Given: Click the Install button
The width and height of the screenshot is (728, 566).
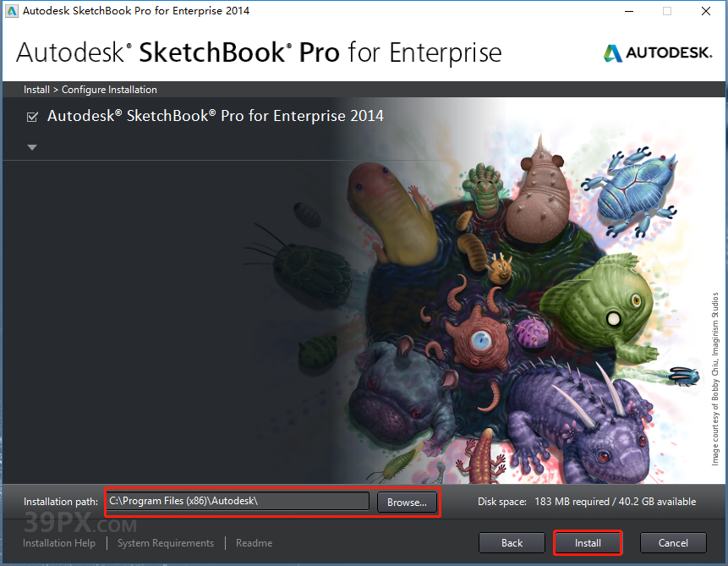Looking at the screenshot, I should click(x=588, y=543).
